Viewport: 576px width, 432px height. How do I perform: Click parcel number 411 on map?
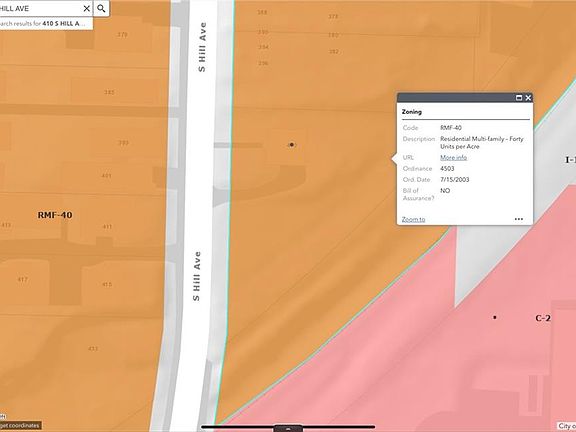point(107,227)
